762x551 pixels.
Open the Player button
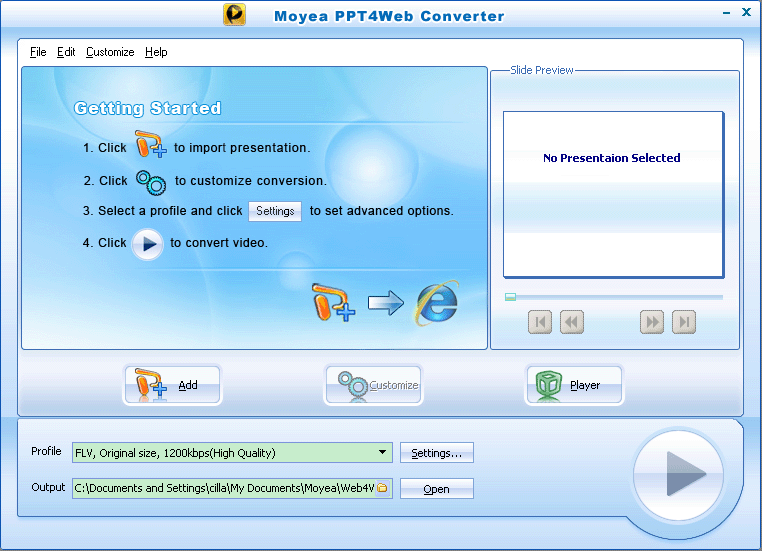(574, 385)
